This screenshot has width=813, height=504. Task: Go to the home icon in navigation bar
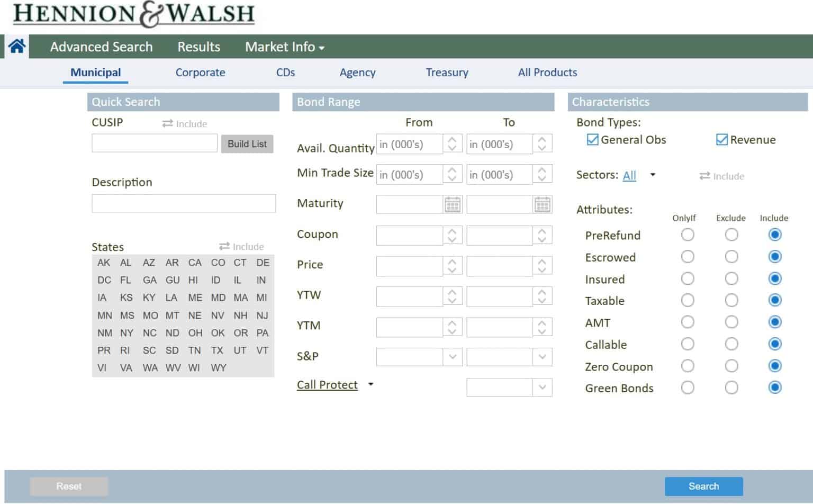tap(16, 47)
